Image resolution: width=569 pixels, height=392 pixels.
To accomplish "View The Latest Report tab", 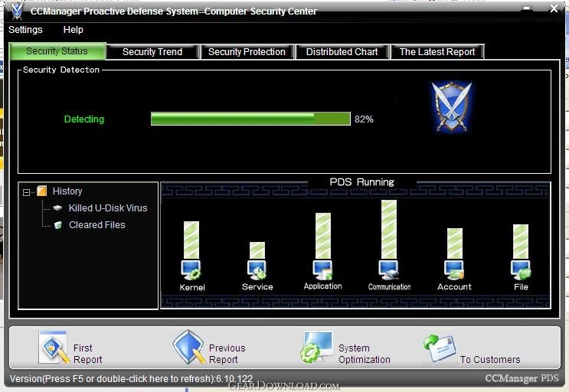I will 437,52.
